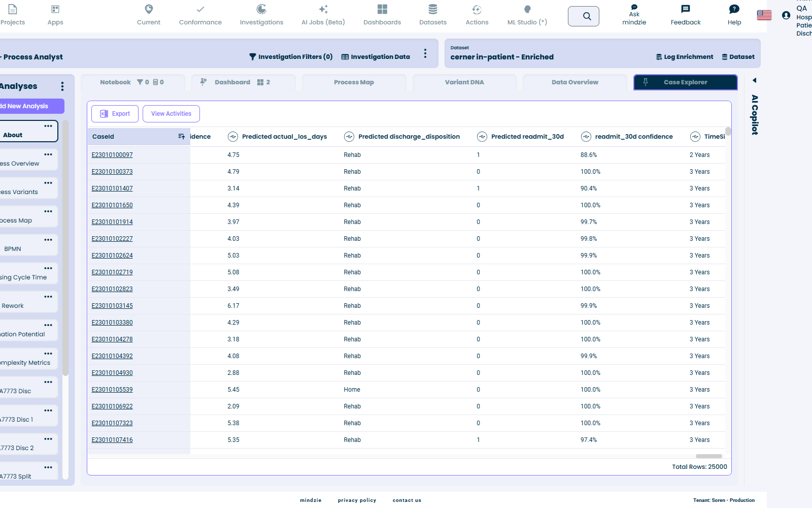Open Dataset link in header

pos(738,57)
